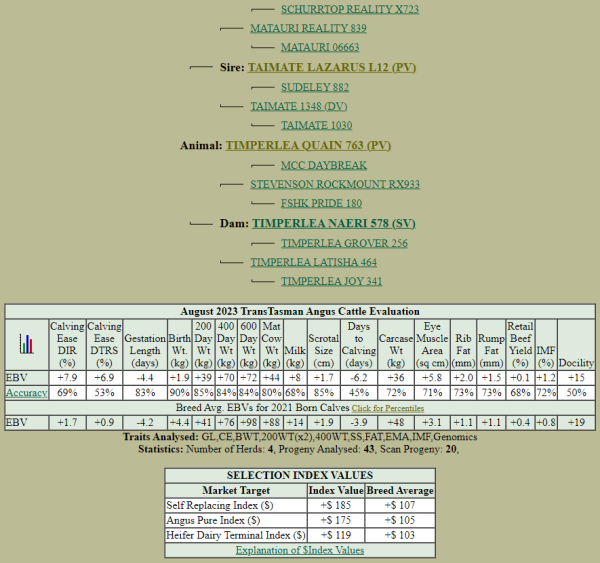Select Eye Muscle Area column header
The width and height of the screenshot is (600, 563).
tap(432, 344)
